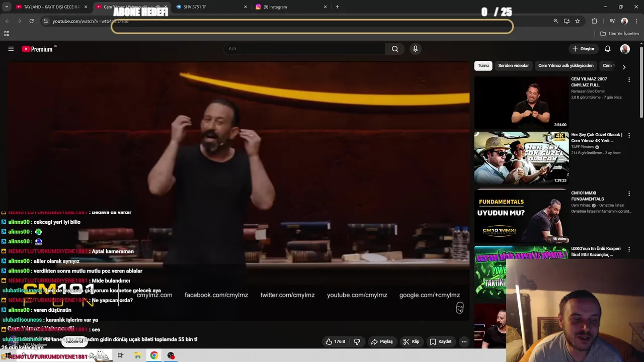Open File Explorer from taskbar
Screen dimensions: 644x362
(137, 355)
